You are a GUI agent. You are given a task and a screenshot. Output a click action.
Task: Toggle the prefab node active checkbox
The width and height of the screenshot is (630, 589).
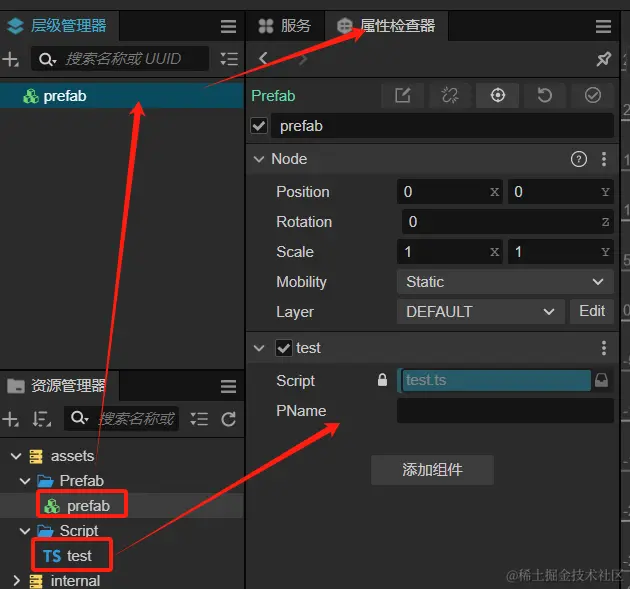259,126
